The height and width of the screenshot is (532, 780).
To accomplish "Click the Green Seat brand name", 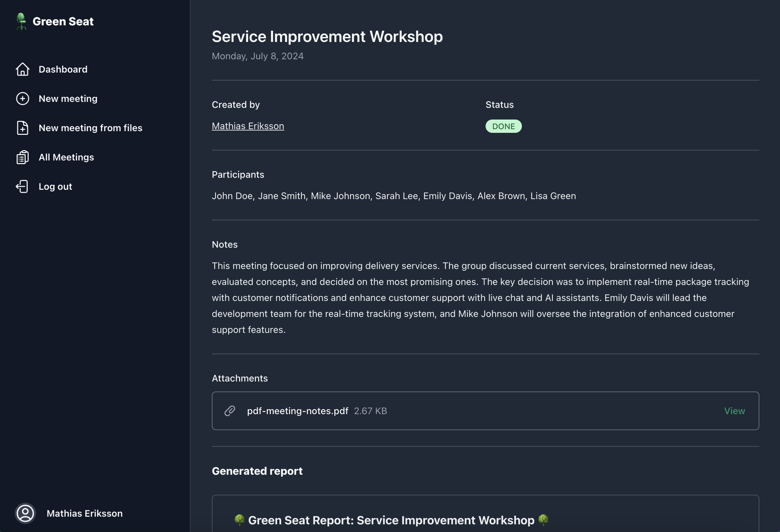I will click(x=63, y=21).
